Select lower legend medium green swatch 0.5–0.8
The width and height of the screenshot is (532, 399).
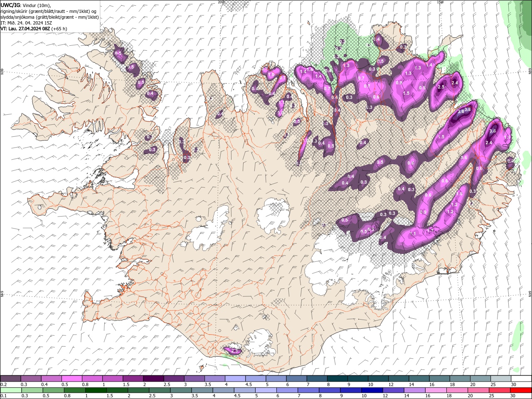click(53, 390)
